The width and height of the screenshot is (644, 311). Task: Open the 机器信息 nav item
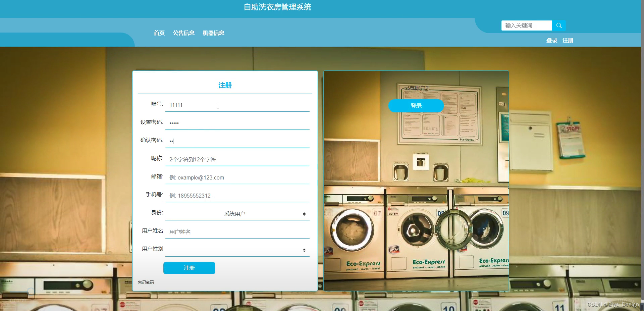click(214, 33)
